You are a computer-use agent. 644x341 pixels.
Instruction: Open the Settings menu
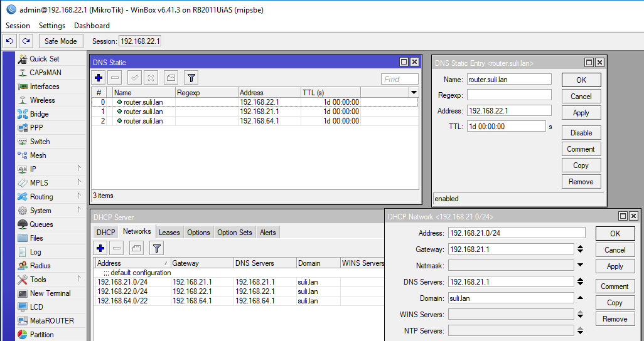coord(51,26)
